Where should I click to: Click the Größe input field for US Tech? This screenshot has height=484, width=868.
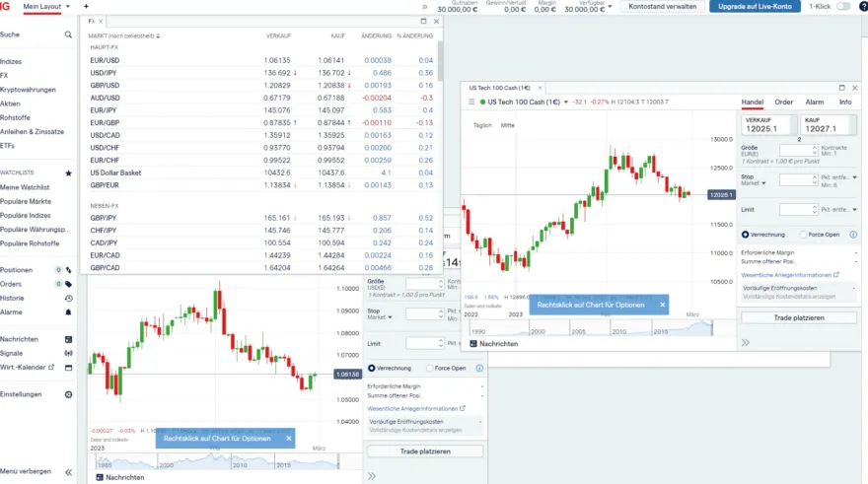pyautogui.click(x=794, y=150)
